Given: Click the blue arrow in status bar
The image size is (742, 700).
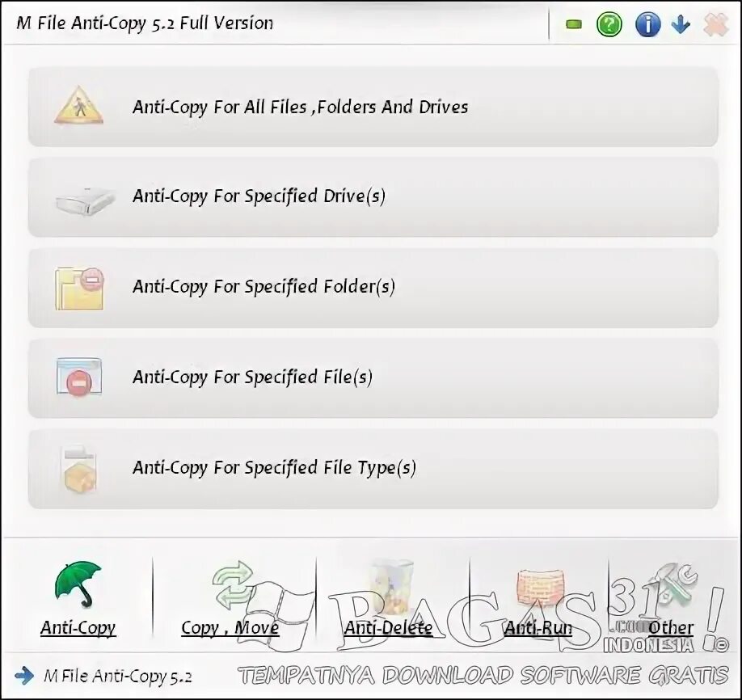Looking at the screenshot, I should (x=24, y=676).
